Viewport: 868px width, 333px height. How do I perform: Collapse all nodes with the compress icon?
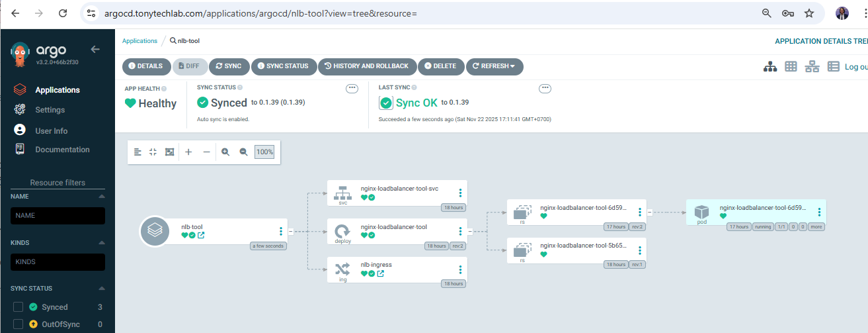153,152
